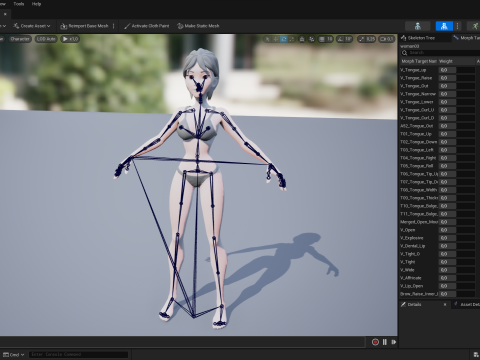Screen dimensions: 480x360
Task: Choose the Translate gizmo icon
Action: pos(275,39)
